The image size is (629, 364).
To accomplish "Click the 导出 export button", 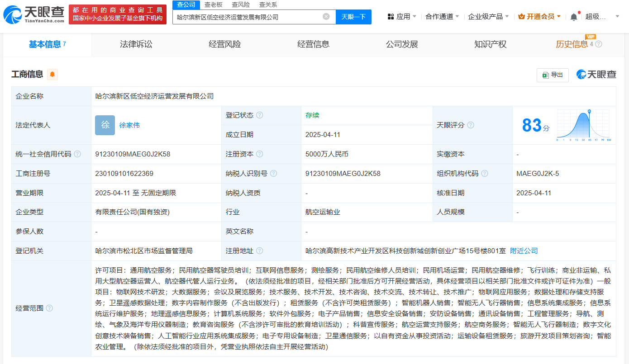I will click(x=553, y=75).
